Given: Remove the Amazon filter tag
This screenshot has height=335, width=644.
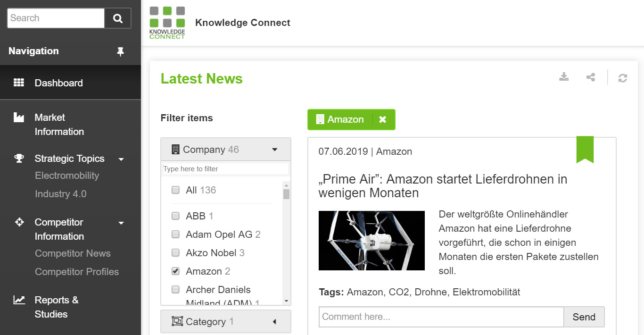Looking at the screenshot, I should pos(383,119).
